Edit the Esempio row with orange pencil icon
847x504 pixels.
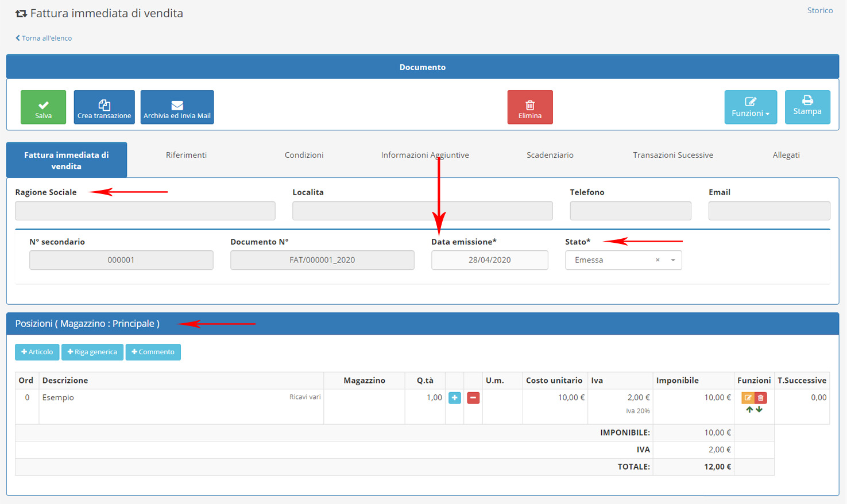[748, 398]
